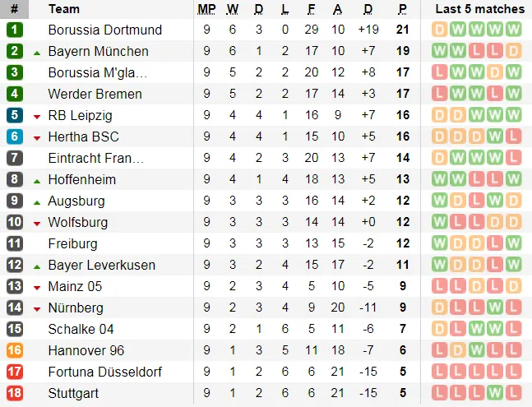Sort table by the P points column header
This screenshot has width=532, height=407.
[402, 9]
